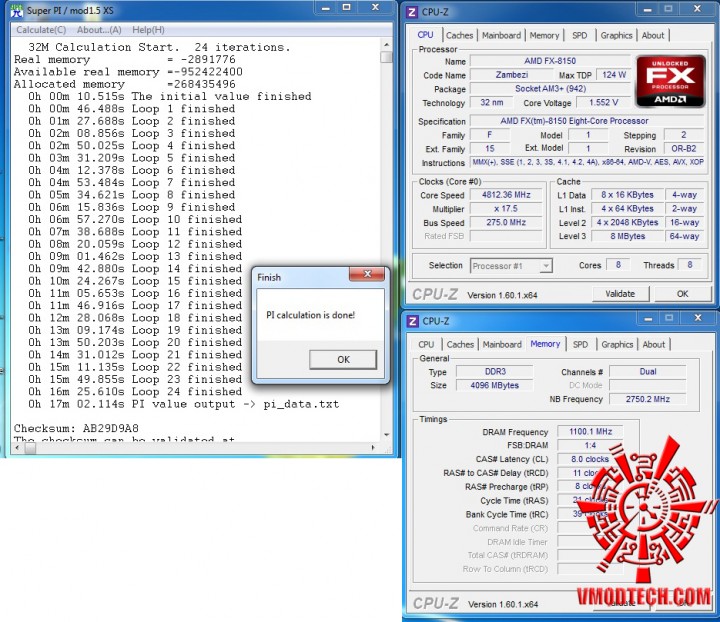
Task: Click the FSB:DRAM value 1:4
Action: 590,445
